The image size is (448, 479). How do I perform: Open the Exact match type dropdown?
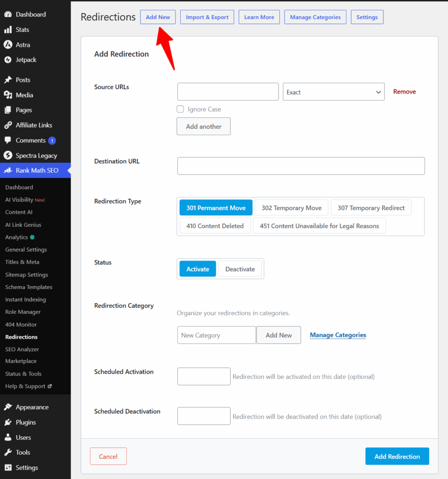[x=334, y=92]
